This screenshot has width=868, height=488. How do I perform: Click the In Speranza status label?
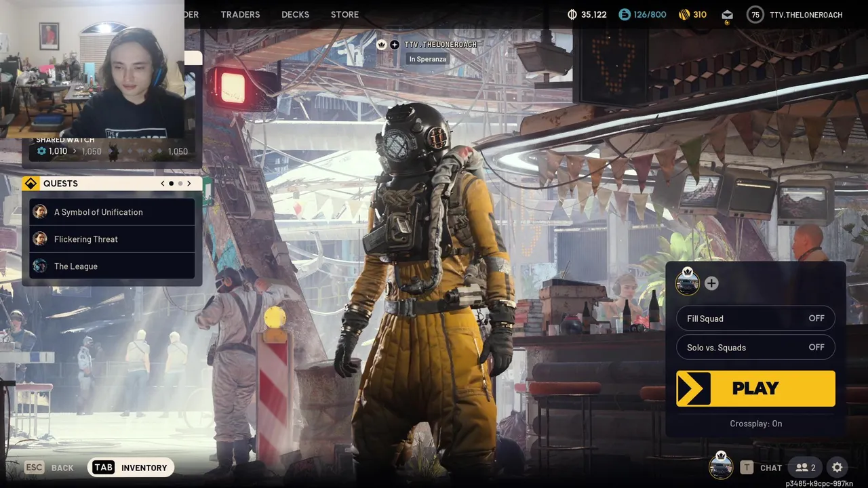click(x=427, y=59)
